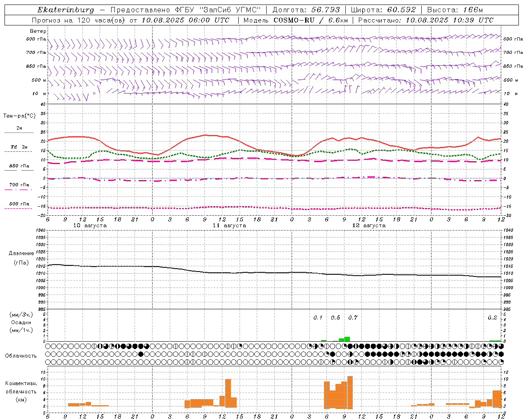Screen dimensions: 525x420
Task: Click the pink dotted 500 гПа temperature legend line
Action: pyautogui.click(x=18, y=208)
